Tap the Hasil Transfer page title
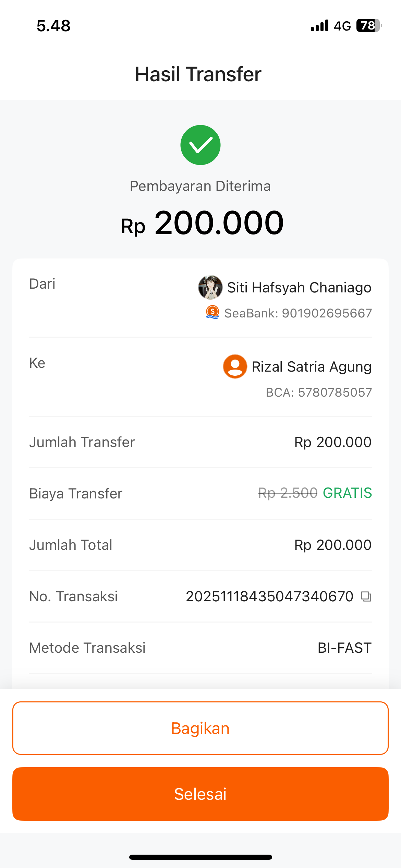401x868 pixels. 198,74
